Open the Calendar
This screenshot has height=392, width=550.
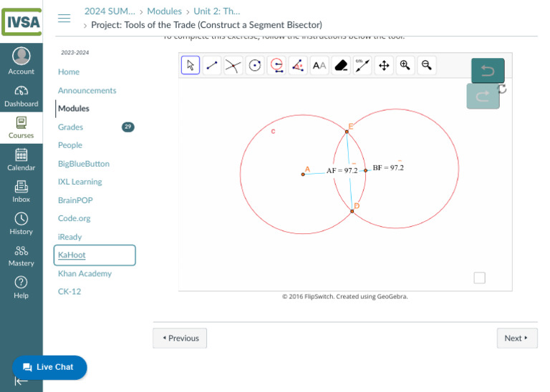21,160
